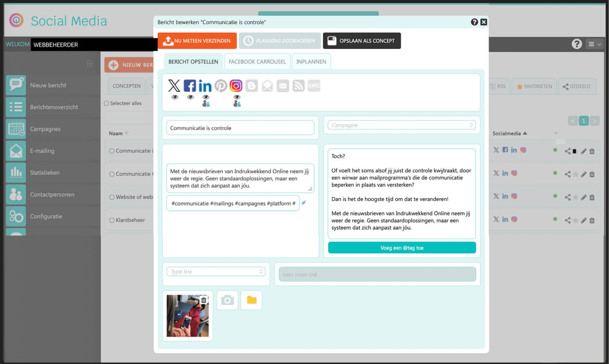Open Campagnes in the sidebar
The height and width of the screenshot is (364, 609).
pos(45,129)
